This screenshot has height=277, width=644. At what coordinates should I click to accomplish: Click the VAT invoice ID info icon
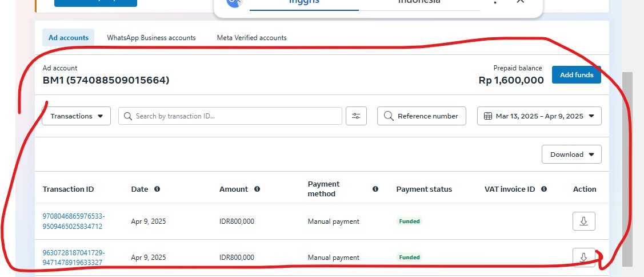click(x=544, y=189)
